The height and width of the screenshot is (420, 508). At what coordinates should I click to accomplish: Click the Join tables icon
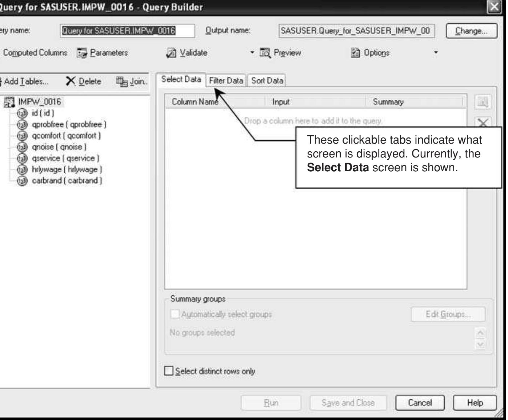click(122, 81)
